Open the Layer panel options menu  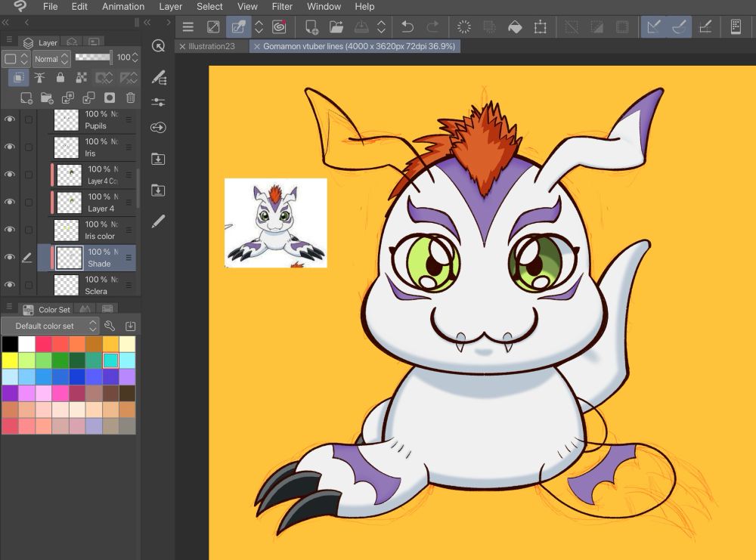pyautogui.click(x=8, y=39)
